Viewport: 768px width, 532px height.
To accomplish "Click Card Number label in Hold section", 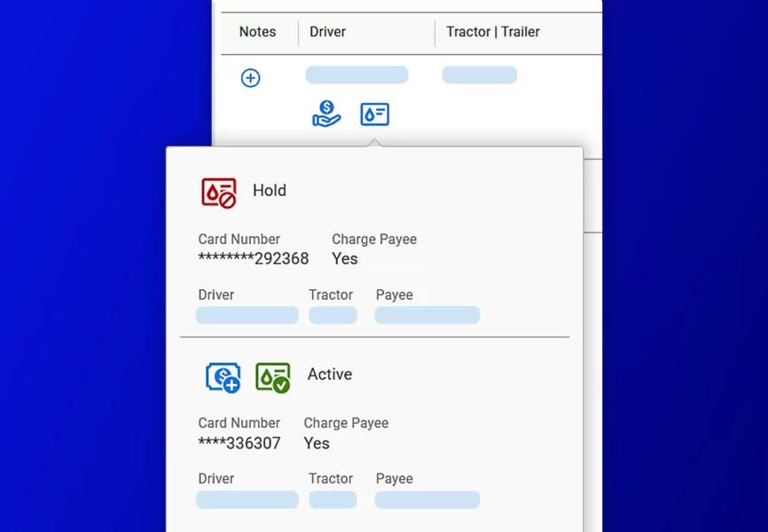I will [239, 239].
